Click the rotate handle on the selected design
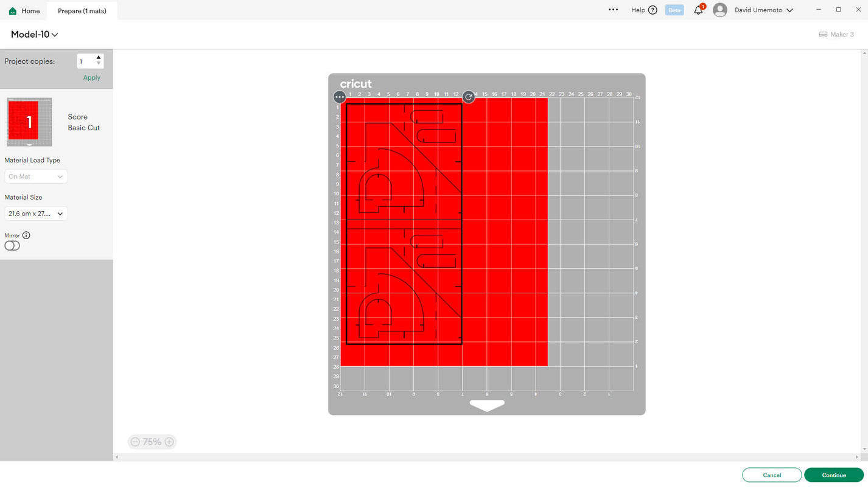 468,97
